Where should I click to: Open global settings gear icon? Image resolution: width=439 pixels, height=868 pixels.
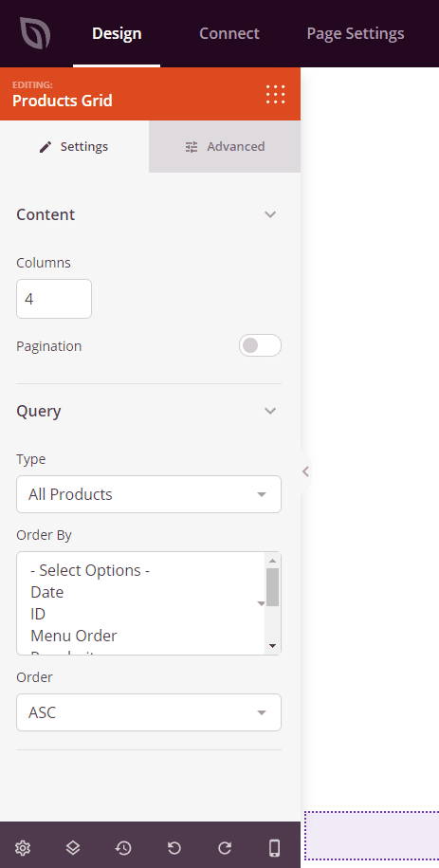pos(23,847)
